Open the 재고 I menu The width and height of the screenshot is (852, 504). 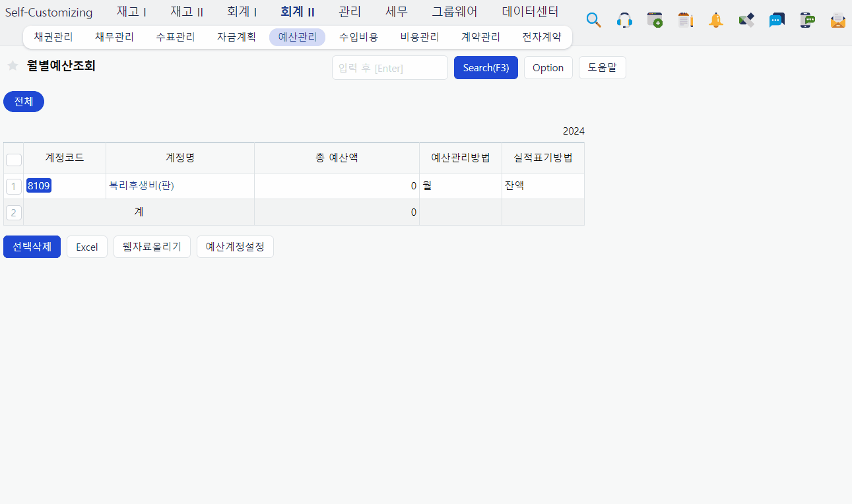point(131,12)
